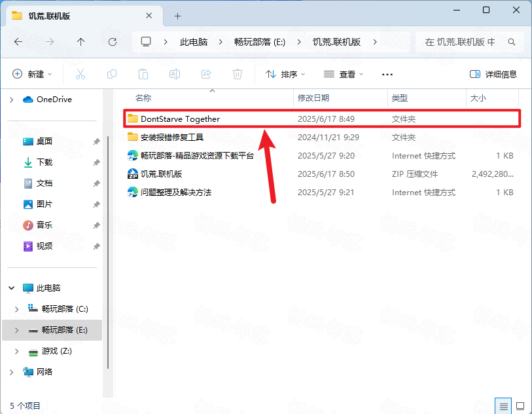The height and width of the screenshot is (414, 532).
Task: Unpin 下载 with its pin icon
Action: (96, 162)
